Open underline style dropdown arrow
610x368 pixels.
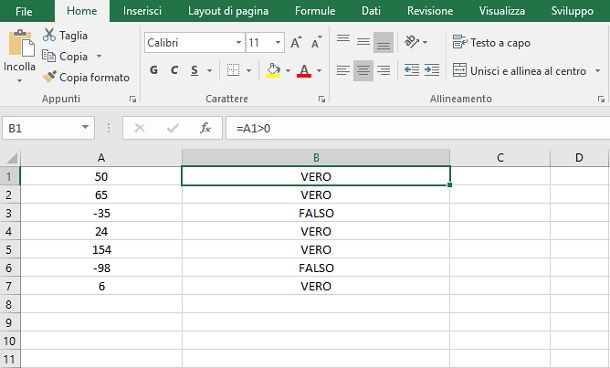tap(209, 70)
